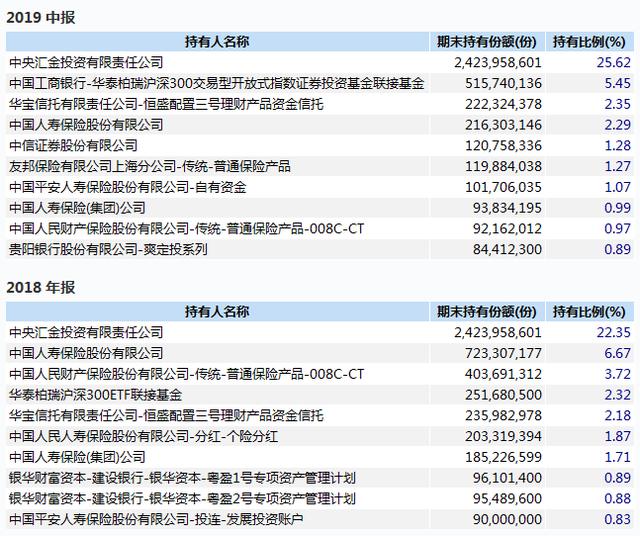Image resolution: width=640 pixels, height=536 pixels.
Task: Select 持有人名称 header in 2018 年报 table
Action: click(217, 312)
